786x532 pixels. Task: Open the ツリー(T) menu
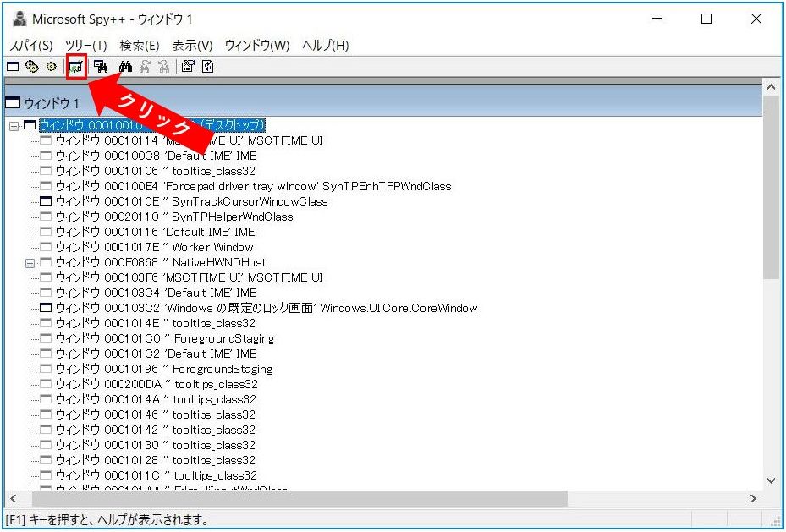tap(86, 46)
